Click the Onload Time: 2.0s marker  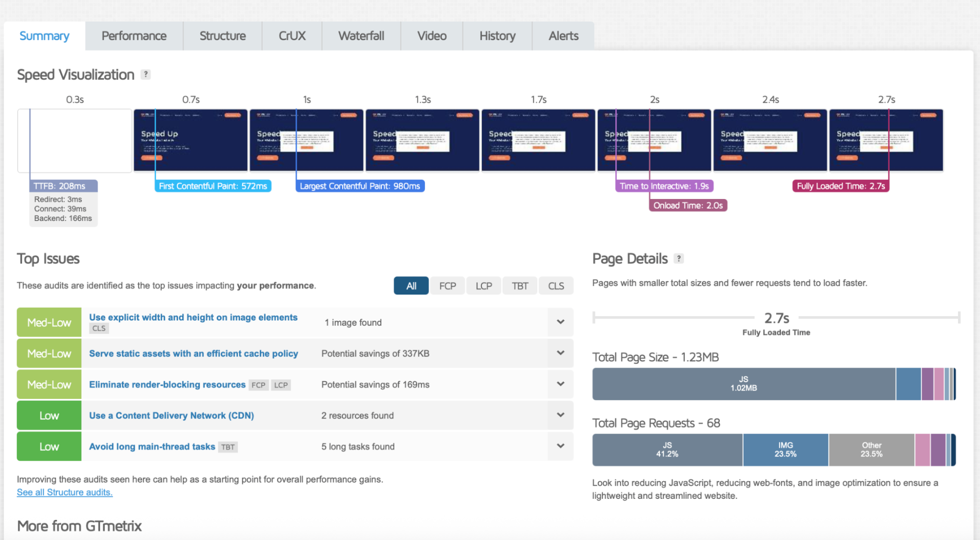(x=688, y=205)
